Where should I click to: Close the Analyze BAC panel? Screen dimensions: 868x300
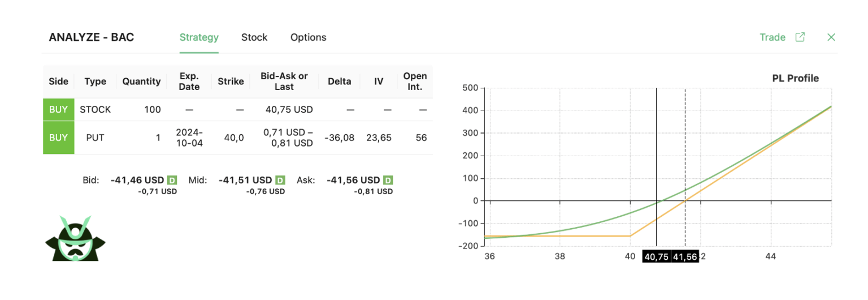(831, 37)
